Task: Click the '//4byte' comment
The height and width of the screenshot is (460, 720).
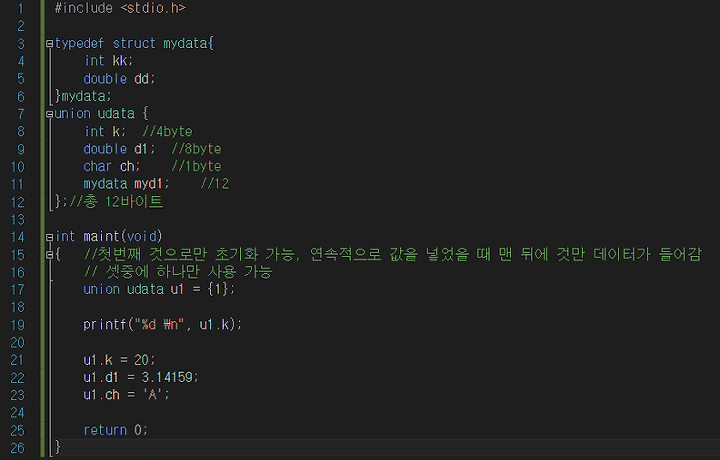Action: click(168, 132)
